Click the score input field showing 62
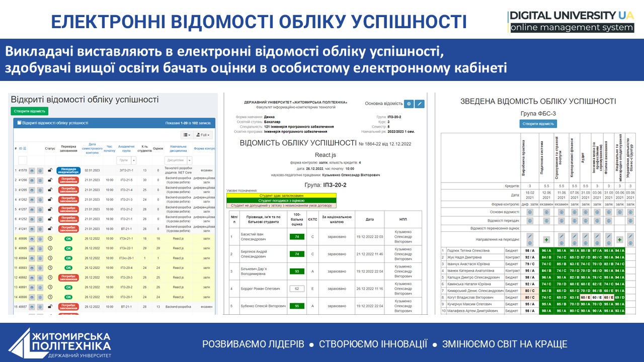Image resolution: width=644 pixels, height=362 pixels. click(297, 289)
